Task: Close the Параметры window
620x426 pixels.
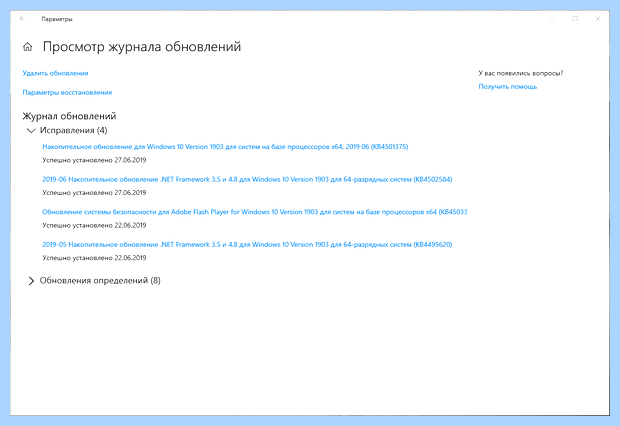Action: (597, 19)
